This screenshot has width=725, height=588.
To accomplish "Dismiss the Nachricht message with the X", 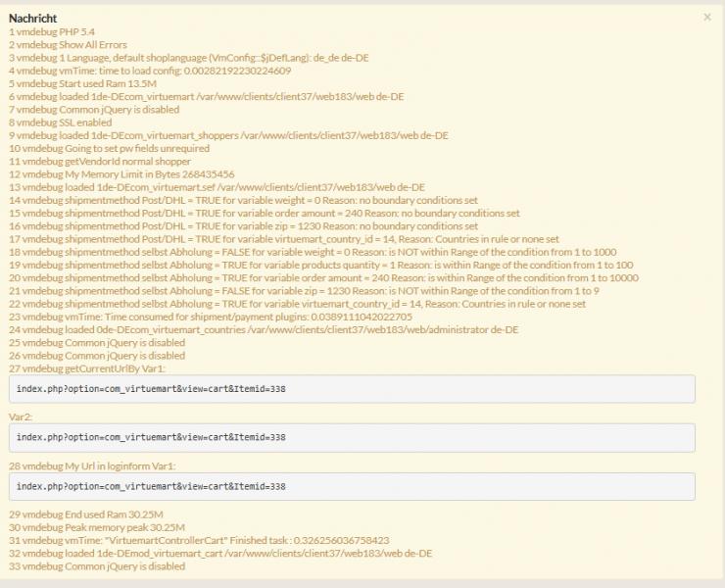I will coord(707,18).
